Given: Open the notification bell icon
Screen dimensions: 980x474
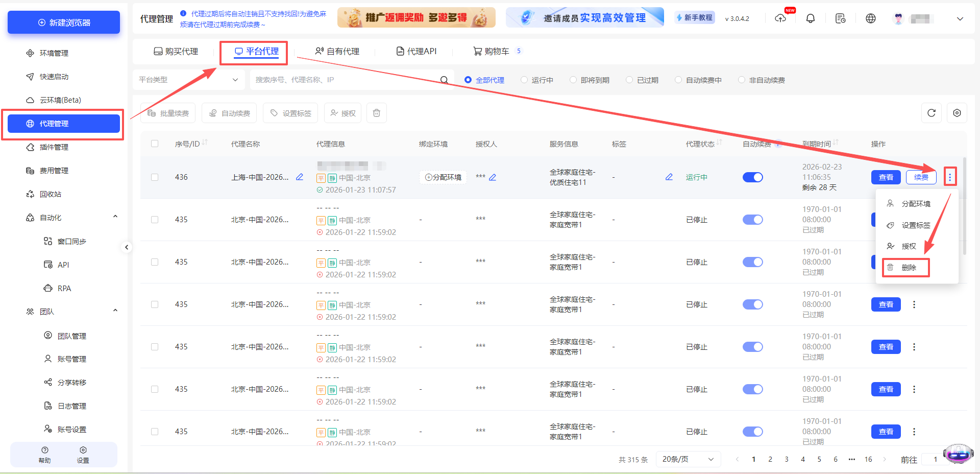Looking at the screenshot, I should 810,18.
